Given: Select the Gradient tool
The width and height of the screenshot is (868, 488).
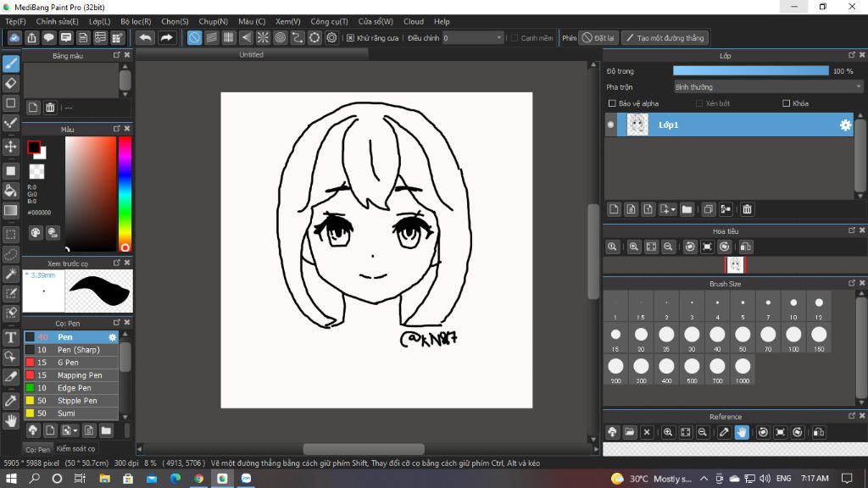Looking at the screenshot, I should click(x=10, y=210).
